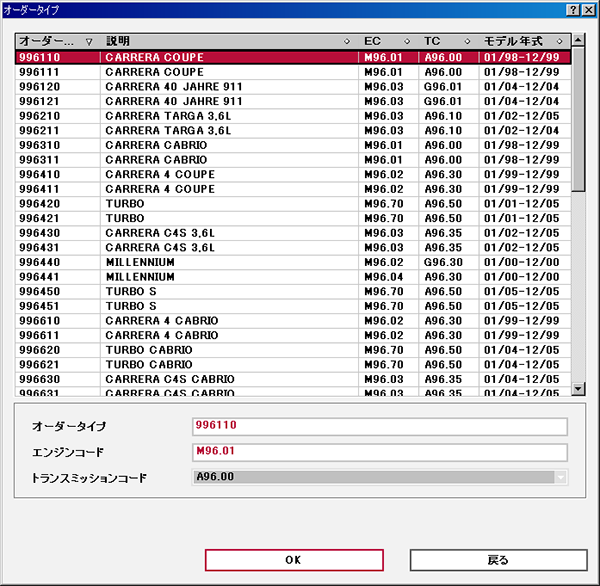Image resolution: width=600 pixels, height=586 pixels.
Task: Sort by オーダー column header
Action: click(58, 41)
